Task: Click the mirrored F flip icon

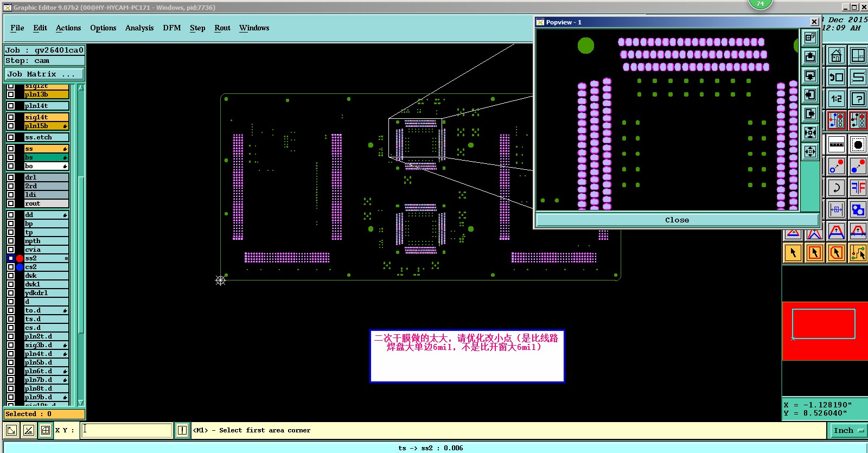Action: pos(858,188)
